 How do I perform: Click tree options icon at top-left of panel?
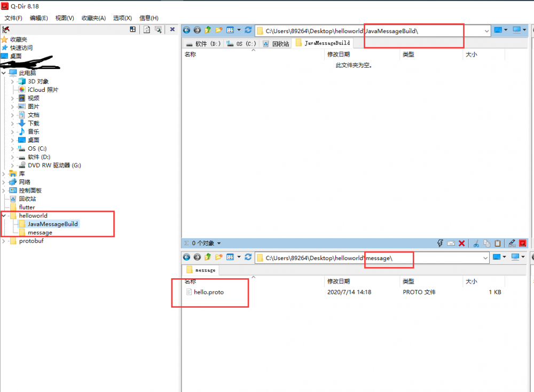[6, 29]
